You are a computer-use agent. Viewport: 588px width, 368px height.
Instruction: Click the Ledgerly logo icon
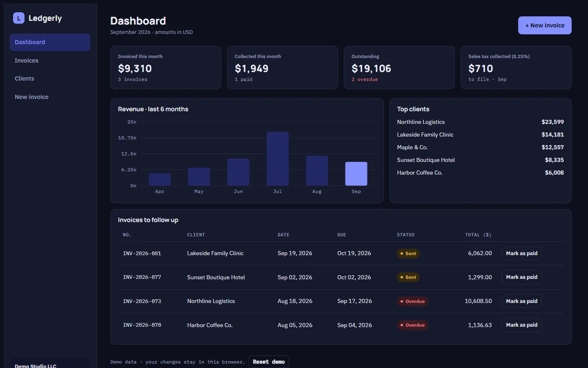pyautogui.click(x=19, y=18)
